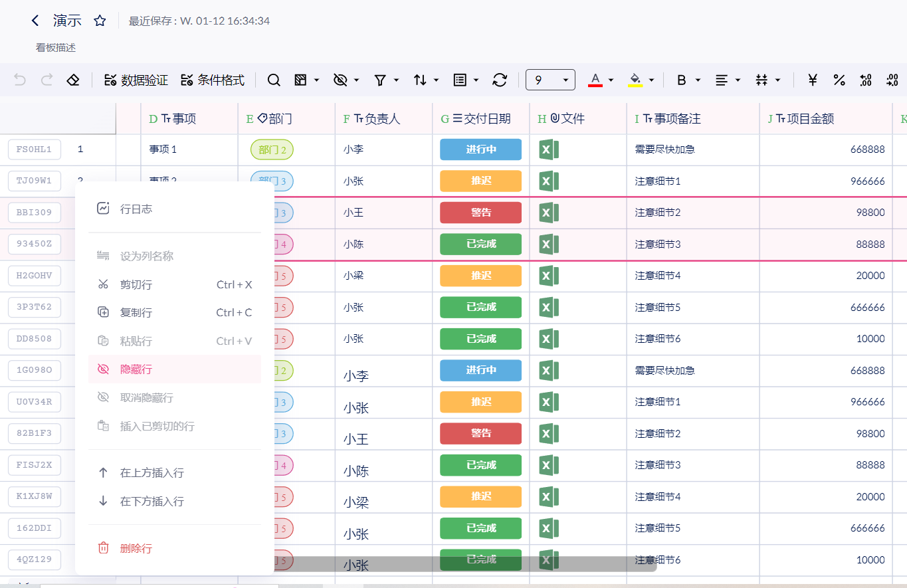Choose 复制行 from context menu
This screenshot has height=588, width=907.
pos(175,312)
